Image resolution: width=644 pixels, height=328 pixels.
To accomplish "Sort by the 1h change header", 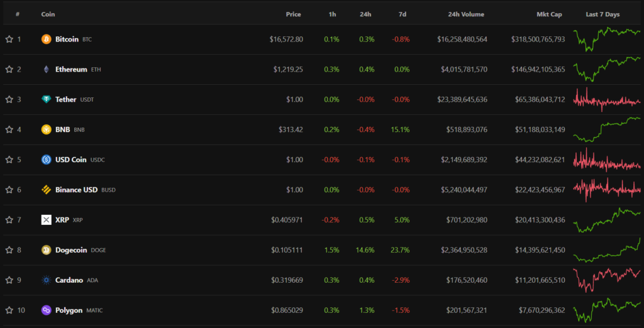I will coord(332,14).
